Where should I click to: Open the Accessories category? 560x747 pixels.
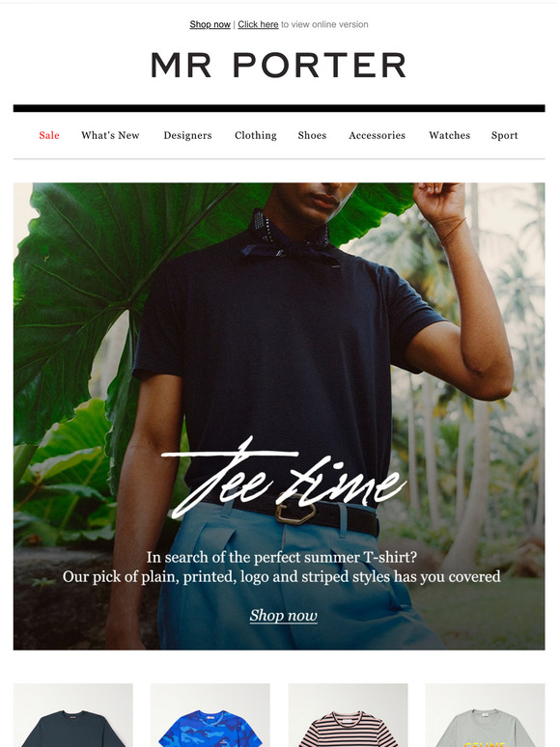(377, 135)
